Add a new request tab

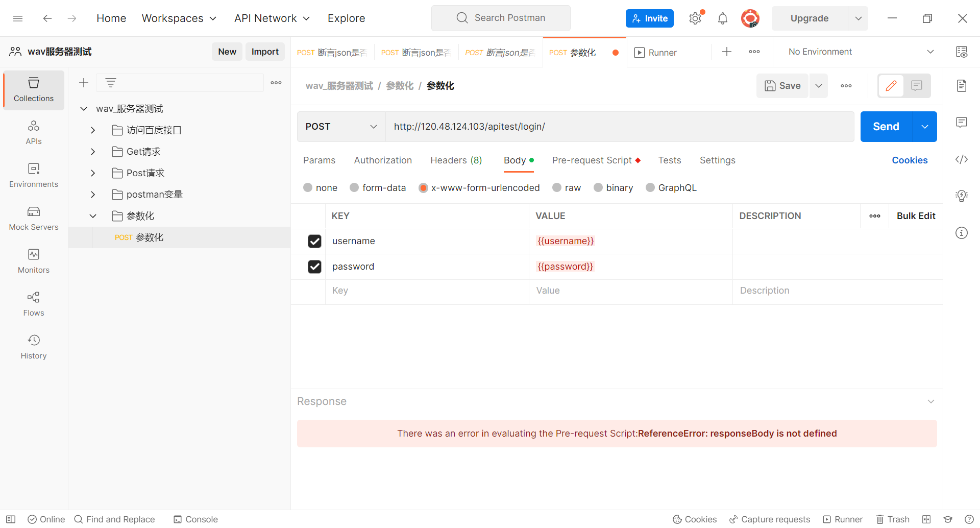[727, 52]
